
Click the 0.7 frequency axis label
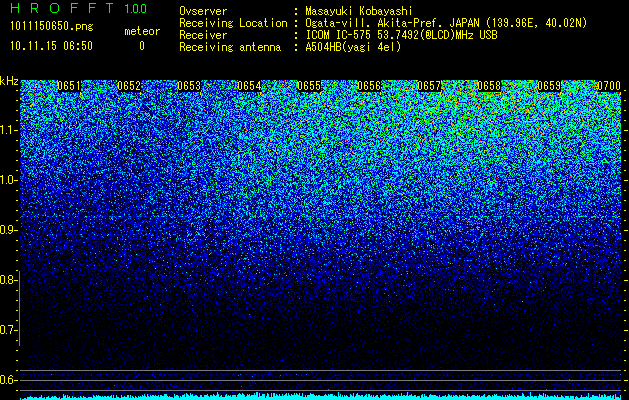coord(7,330)
